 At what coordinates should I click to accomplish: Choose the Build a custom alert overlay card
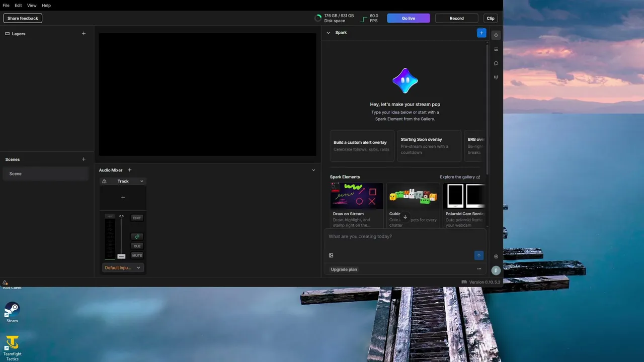click(362, 146)
